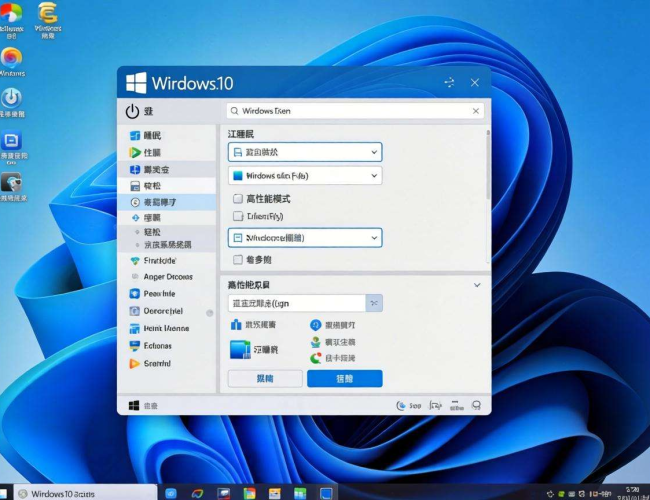Open the orange swirl browser desktop icon
Image resolution: width=650 pixels, height=500 pixels.
[x=12, y=62]
